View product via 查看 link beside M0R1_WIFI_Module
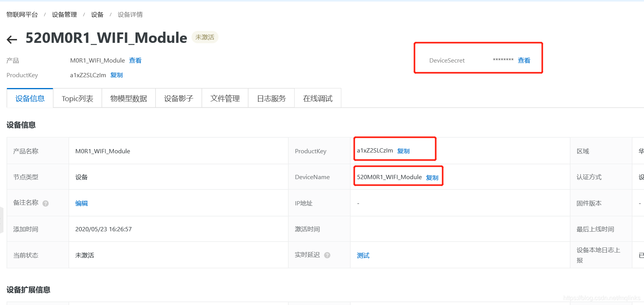The height and width of the screenshot is (305, 644). tap(135, 61)
